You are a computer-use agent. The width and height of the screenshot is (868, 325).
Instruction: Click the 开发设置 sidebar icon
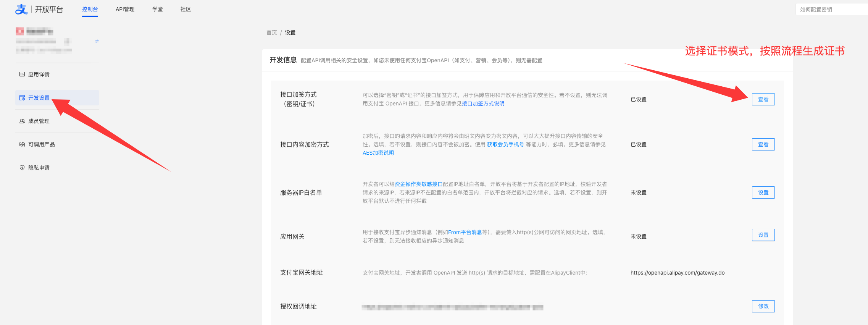[x=22, y=98]
